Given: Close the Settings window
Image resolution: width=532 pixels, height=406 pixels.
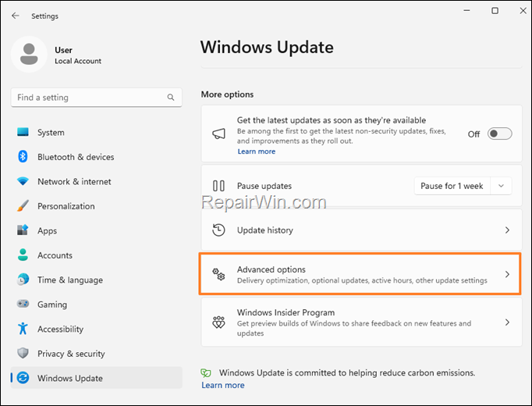Looking at the screenshot, I should point(523,10).
